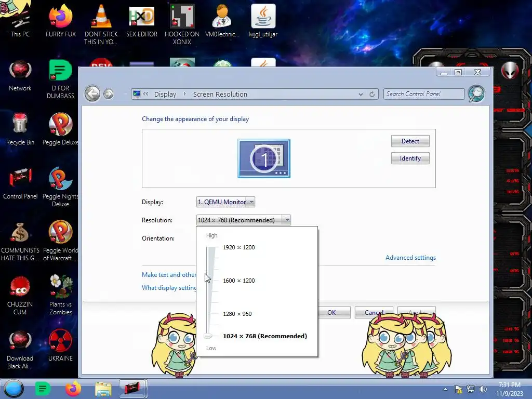
Task: Launch Firefox from the taskbar
Action: [73, 389]
